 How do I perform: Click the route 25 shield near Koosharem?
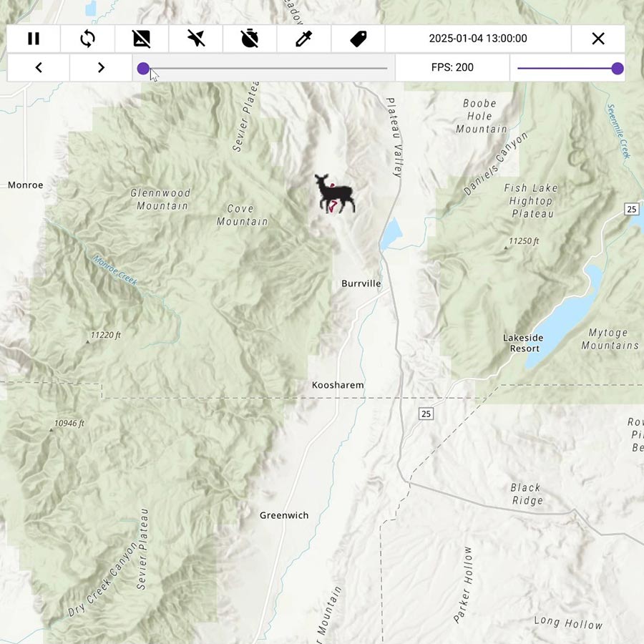pos(426,414)
